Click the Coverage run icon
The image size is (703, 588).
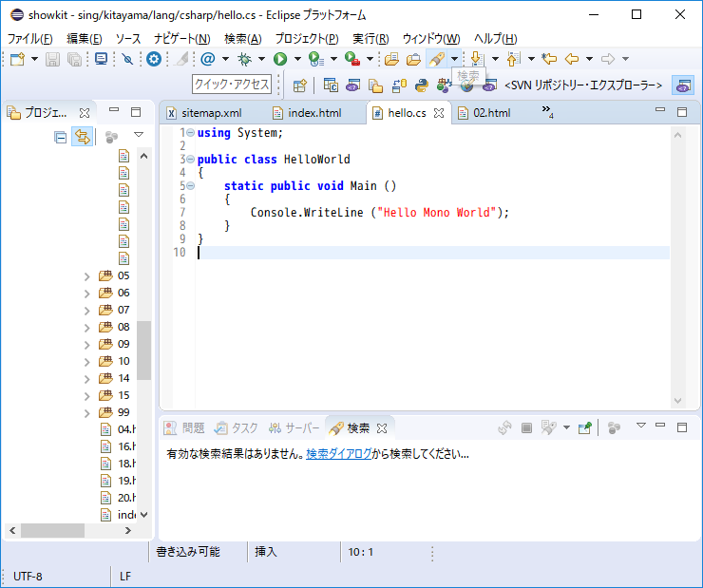tap(316, 59)
